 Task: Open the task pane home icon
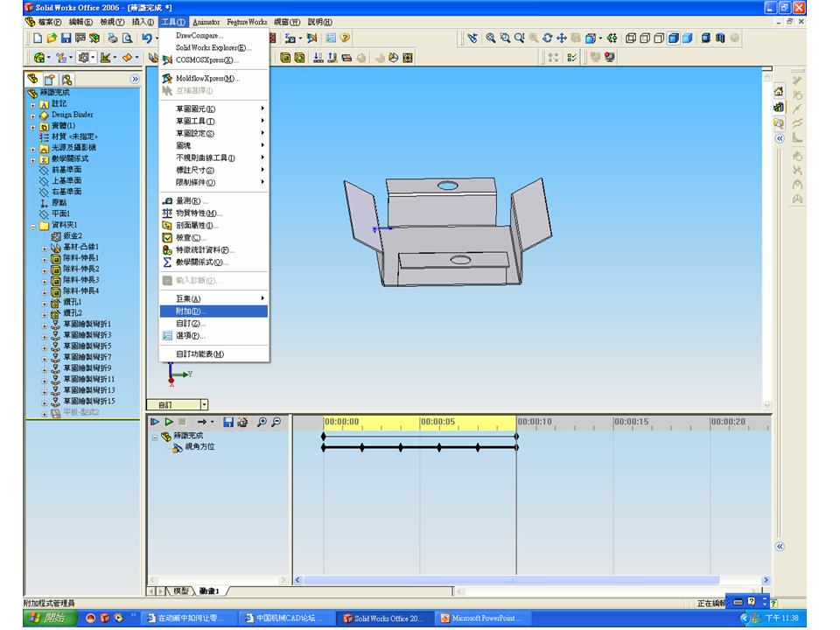point(779,92)
